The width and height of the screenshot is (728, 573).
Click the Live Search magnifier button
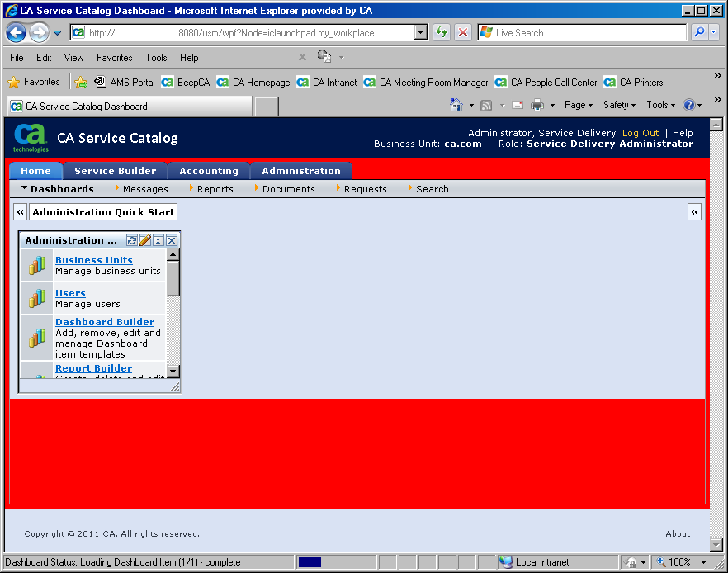[699, 32]
